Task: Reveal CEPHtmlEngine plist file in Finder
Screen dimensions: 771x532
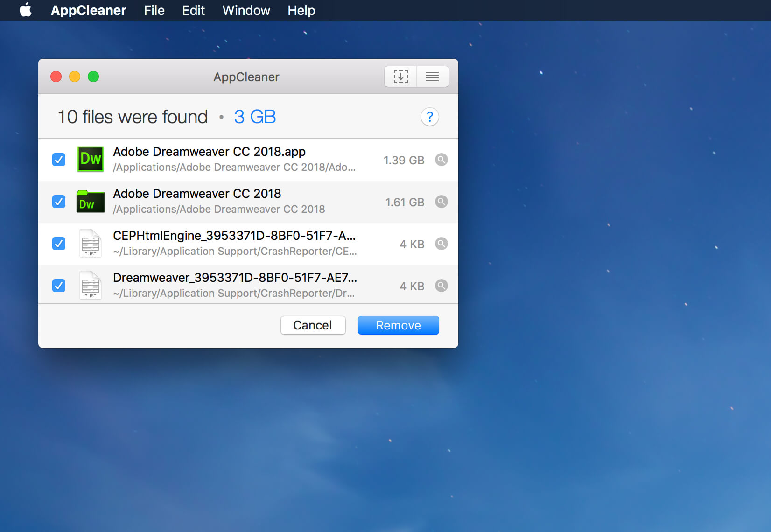Action: [441, 244]
